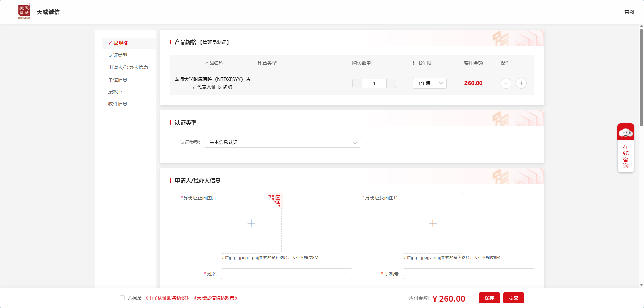This screenshot has height=308, width=644.
Task: Upload ID card back image
Action: click(x=433, y=223)
